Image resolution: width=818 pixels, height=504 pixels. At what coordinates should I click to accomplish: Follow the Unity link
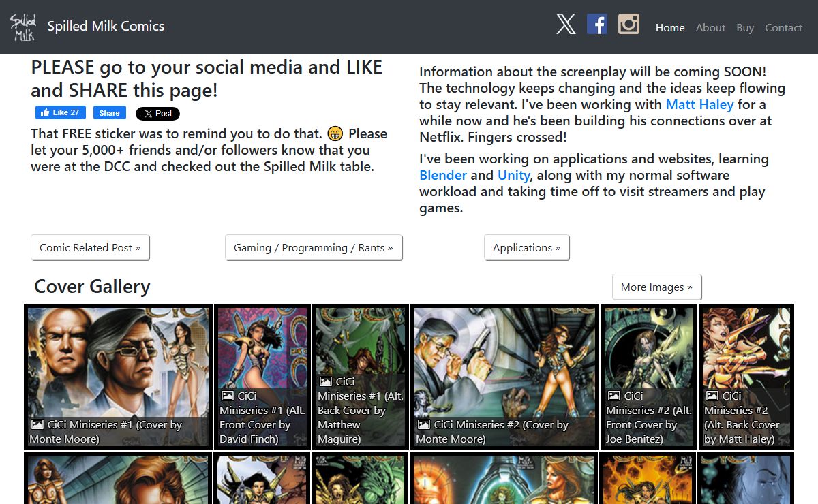pos(513,175)
